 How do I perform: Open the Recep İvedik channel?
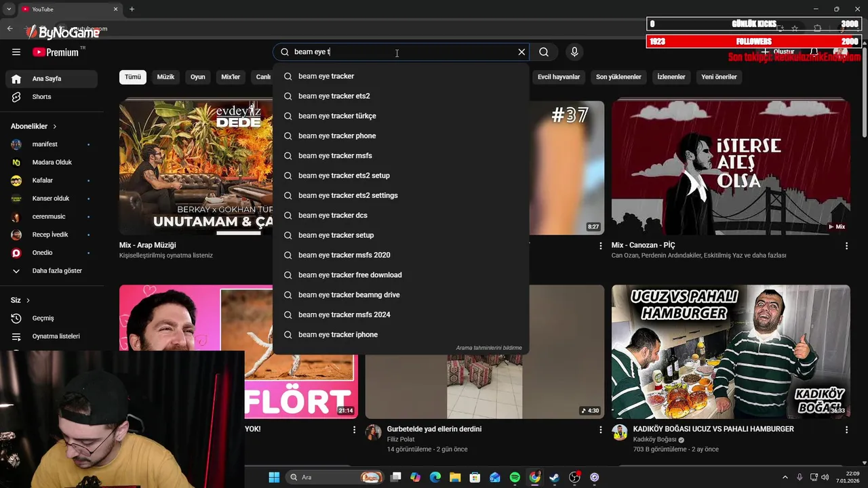pyautogui.click(x=52, y=235)
